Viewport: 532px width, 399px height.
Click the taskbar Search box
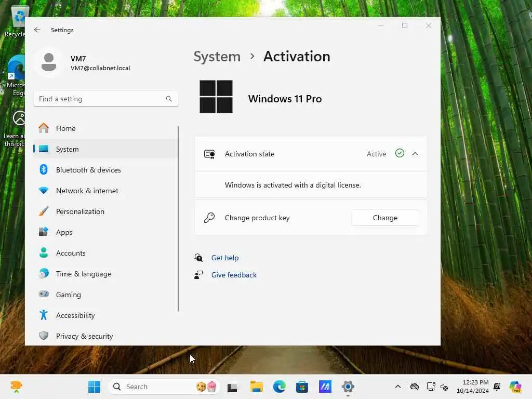(164, 387)
